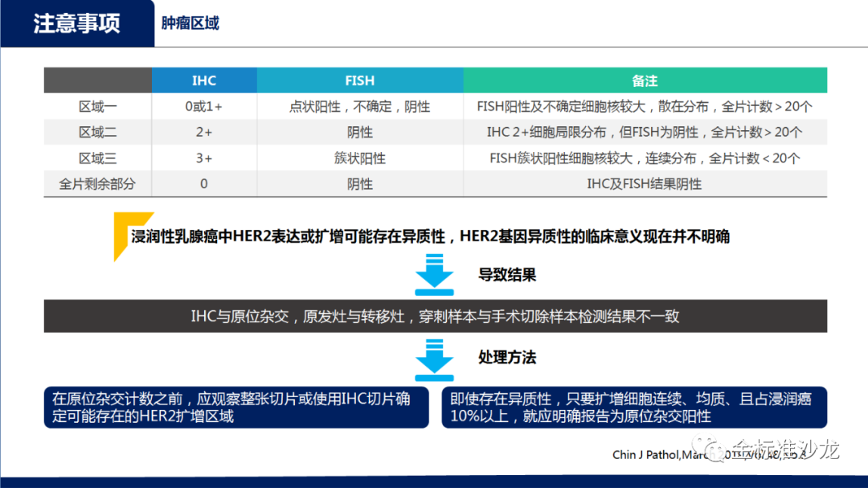This screenshot has width=868, height=488.
Task: Click the cell reading 0或1+
Action: point(204,106)
